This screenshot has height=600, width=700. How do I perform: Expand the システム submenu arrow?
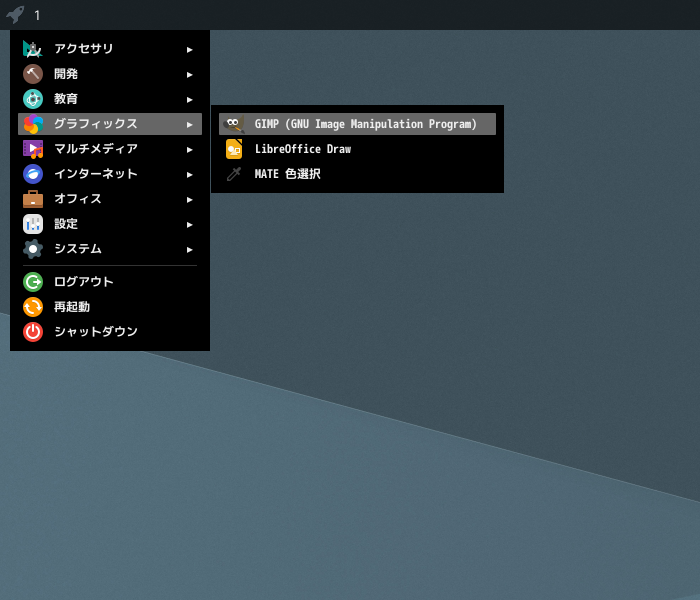pyautogui.click(x=190, y=250)
